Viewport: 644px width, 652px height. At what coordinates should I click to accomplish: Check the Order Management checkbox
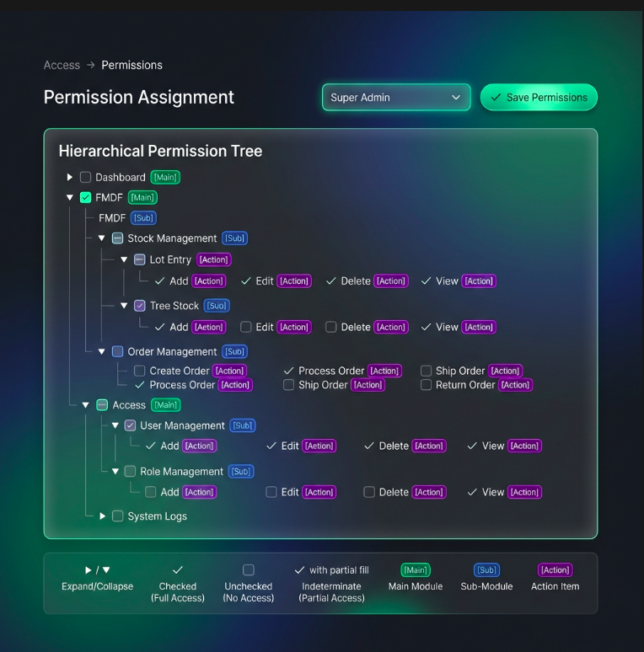[118, 352]
